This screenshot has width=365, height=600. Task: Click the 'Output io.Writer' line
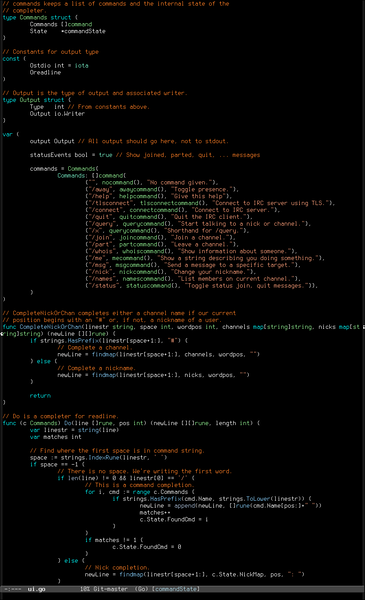tap(57, 114)
